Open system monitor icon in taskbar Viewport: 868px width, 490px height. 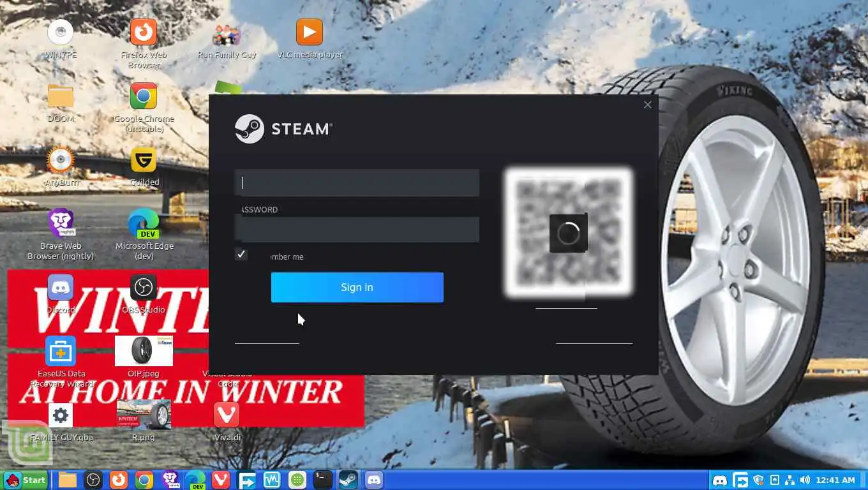272,480
